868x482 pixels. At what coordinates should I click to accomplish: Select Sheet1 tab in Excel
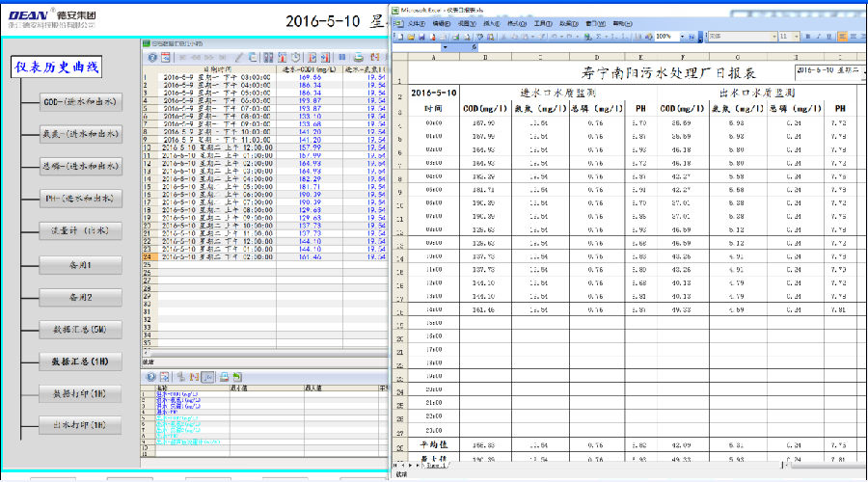(x=435, y=466)
